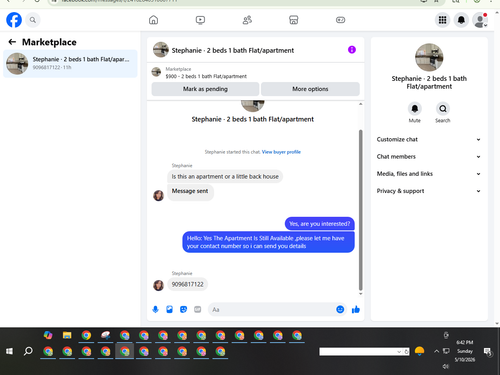Click the purple conversation information icon

point(352,50)
